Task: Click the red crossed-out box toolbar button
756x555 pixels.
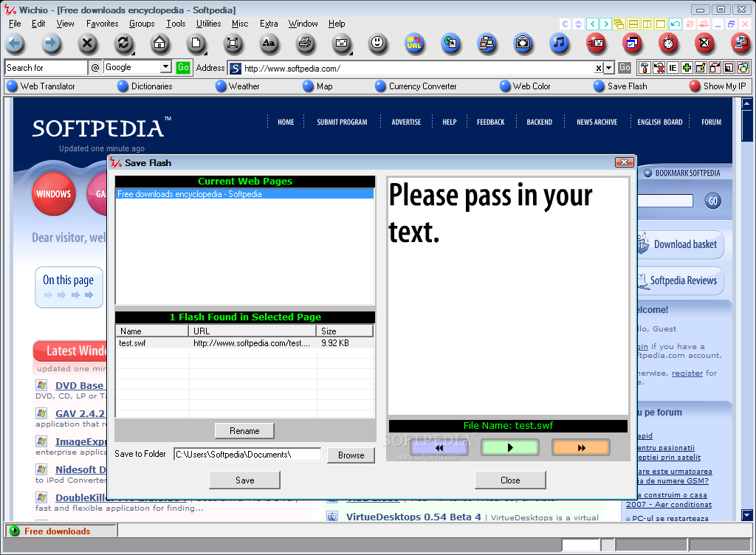Action: tap(704, 44)
